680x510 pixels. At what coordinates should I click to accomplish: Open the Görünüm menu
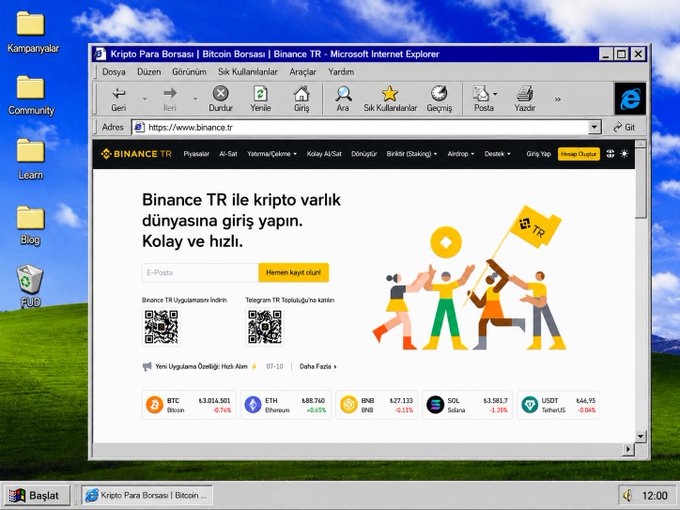tap(189, 72)
